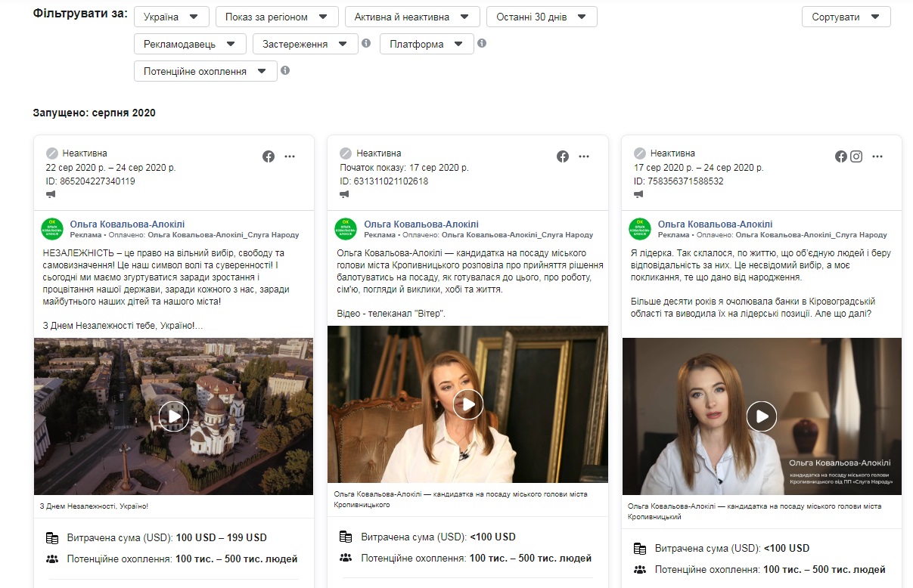913x588 pixels.
Task: Open Ольга Ковальова-Алокілі page link in third ad
Action: (715, 224)
